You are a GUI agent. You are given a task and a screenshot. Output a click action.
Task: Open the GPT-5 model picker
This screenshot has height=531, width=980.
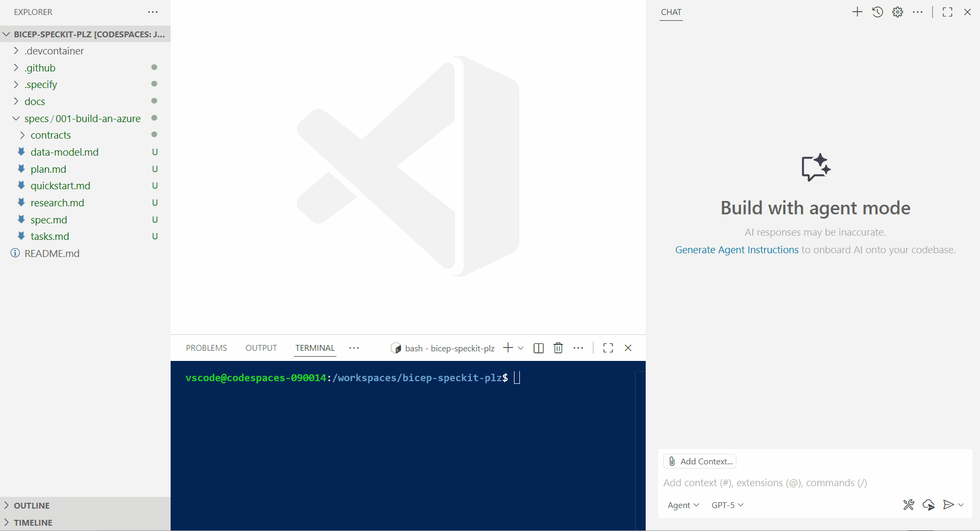pyautogui.click(x=727, y=505)
